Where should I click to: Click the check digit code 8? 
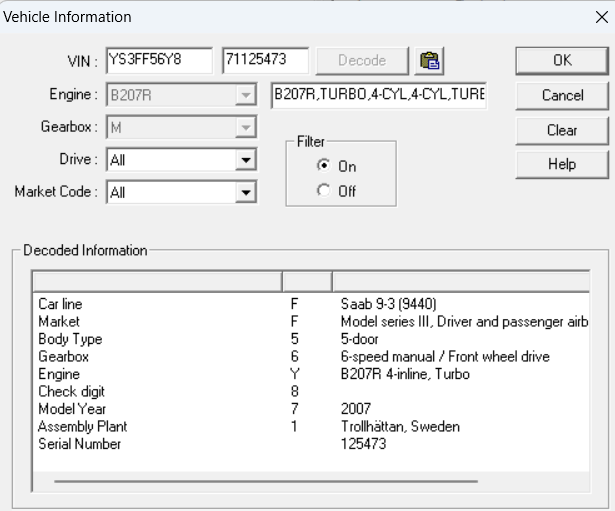point(295,391)
